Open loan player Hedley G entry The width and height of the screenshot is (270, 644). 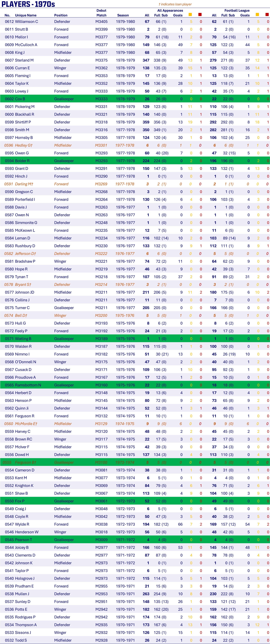click(24, 145)
